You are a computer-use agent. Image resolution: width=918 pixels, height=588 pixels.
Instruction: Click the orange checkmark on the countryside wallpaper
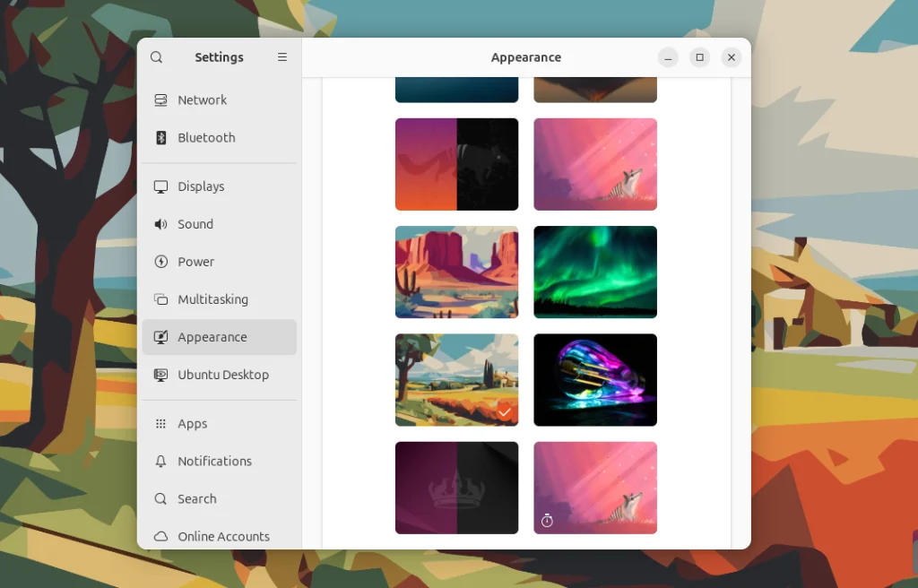click(504, 412)
